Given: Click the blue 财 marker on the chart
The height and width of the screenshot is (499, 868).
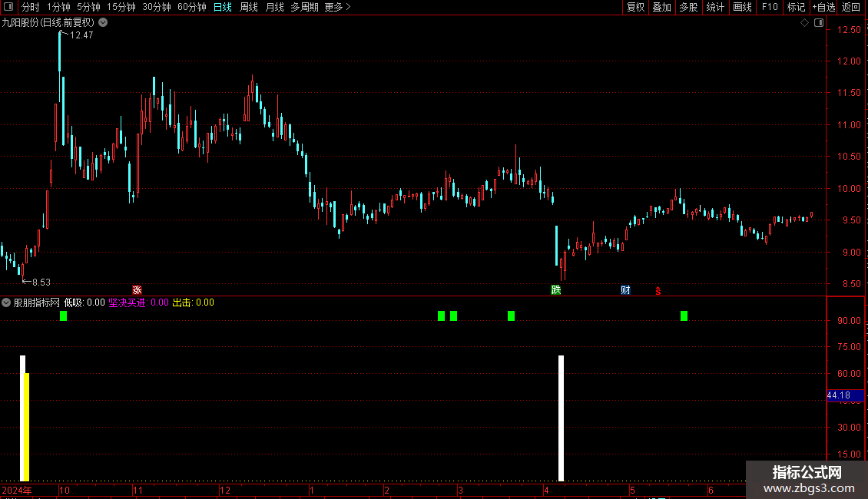Looking at the screenshot, I should [x=625, y=290].
